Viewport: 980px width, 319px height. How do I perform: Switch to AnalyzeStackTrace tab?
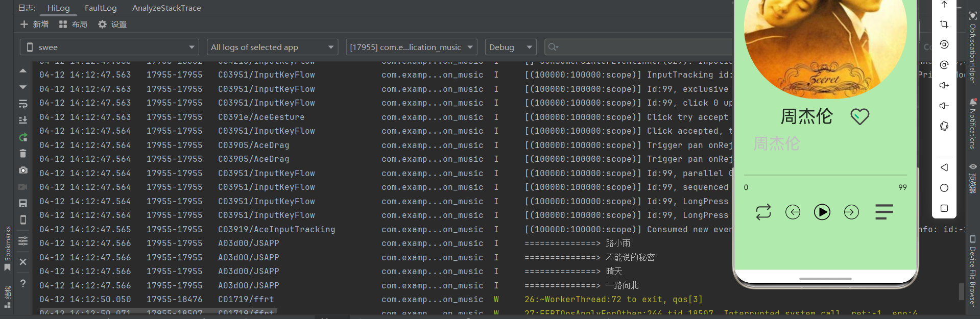(166, 8)
